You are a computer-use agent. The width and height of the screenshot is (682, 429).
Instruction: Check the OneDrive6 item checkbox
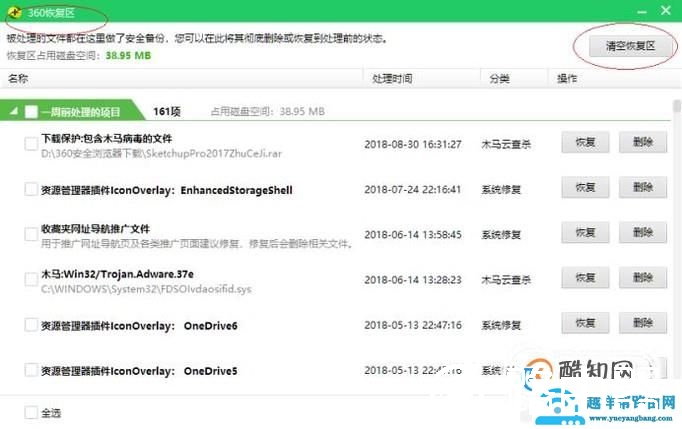click(x=31, y=325)
